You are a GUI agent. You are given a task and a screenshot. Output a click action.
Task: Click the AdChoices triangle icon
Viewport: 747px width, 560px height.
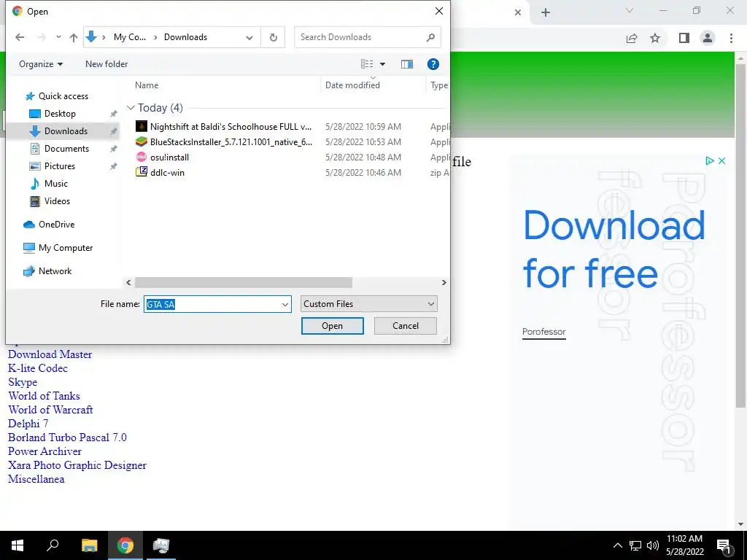tap(709, 161)
